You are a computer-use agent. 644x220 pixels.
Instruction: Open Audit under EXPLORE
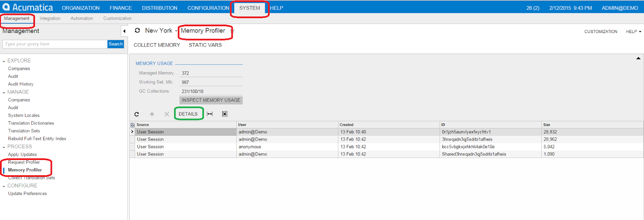tap(13, 76)
